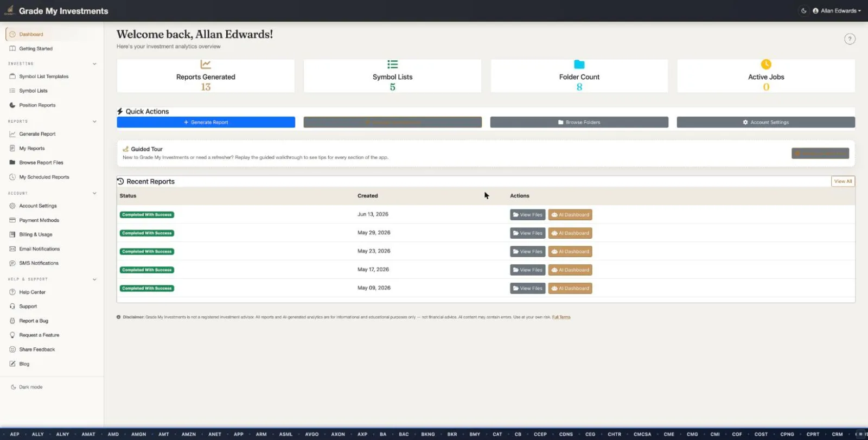The height and width of the screenshot is (440, 868).
Task: View Files for the May 09, 2026 report
Action: [x=527, y=289]
